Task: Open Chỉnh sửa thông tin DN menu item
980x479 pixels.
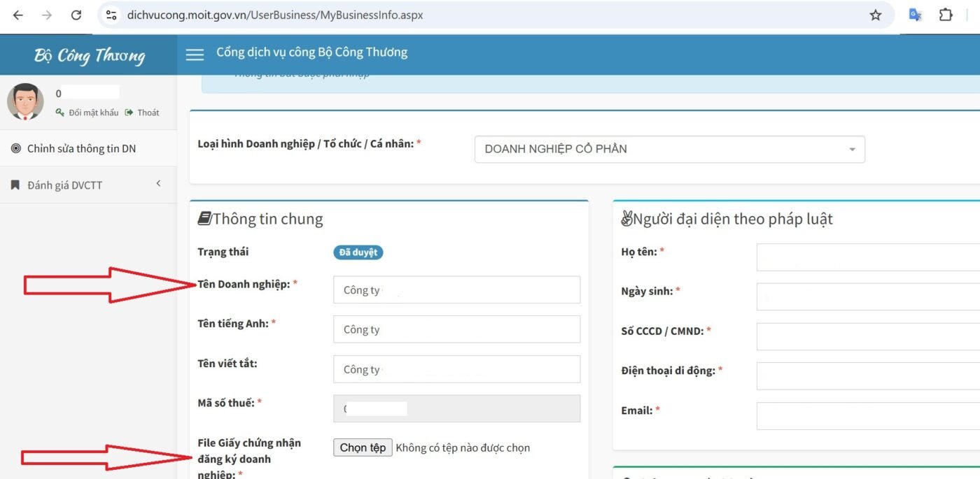Action: [88, 148]
